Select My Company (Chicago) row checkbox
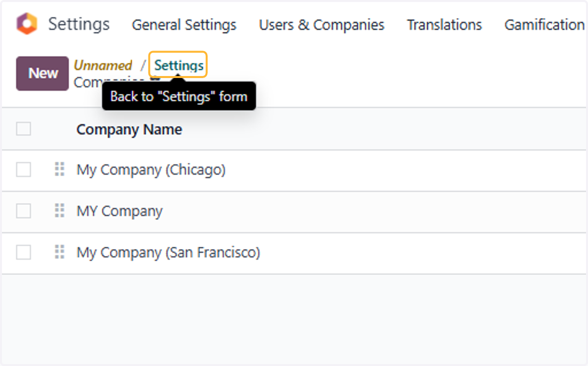 click(24, 170)
